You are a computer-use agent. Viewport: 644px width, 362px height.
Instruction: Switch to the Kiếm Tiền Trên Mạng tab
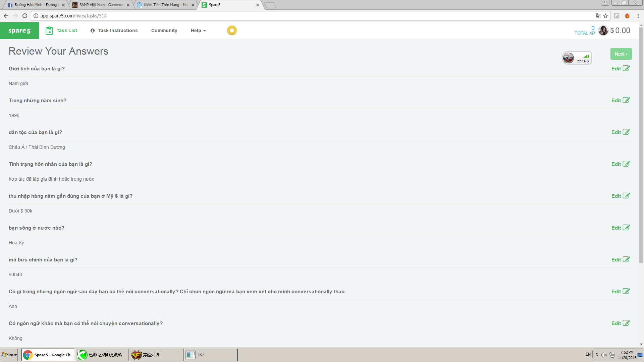tap(166, 5)
